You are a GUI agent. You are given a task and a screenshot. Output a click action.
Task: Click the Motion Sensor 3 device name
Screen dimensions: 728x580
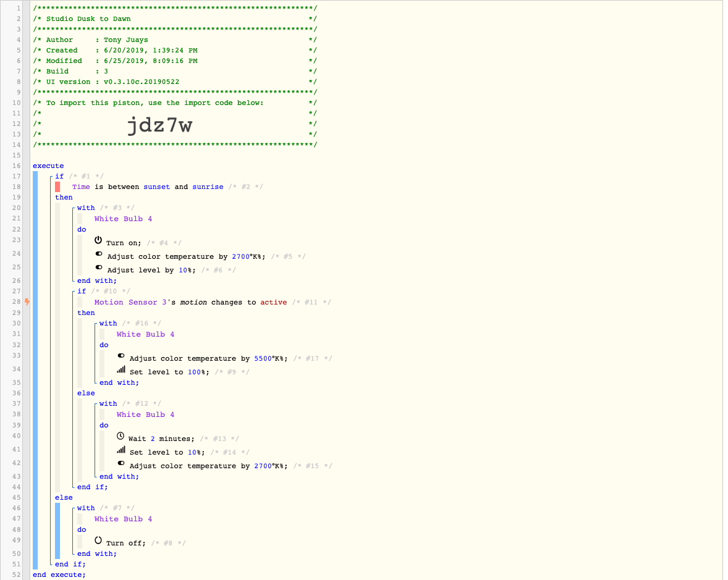pyautogui.click(x=130, y=303)
